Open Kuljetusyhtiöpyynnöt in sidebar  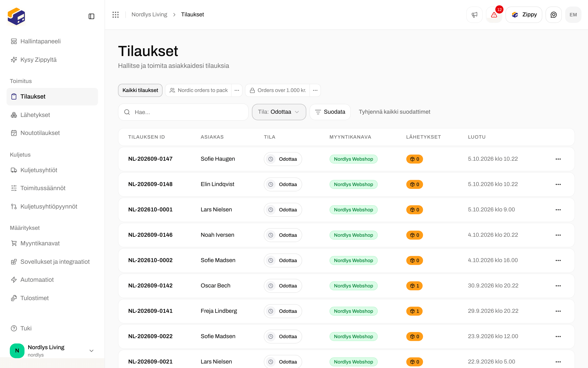pos(52,206)
